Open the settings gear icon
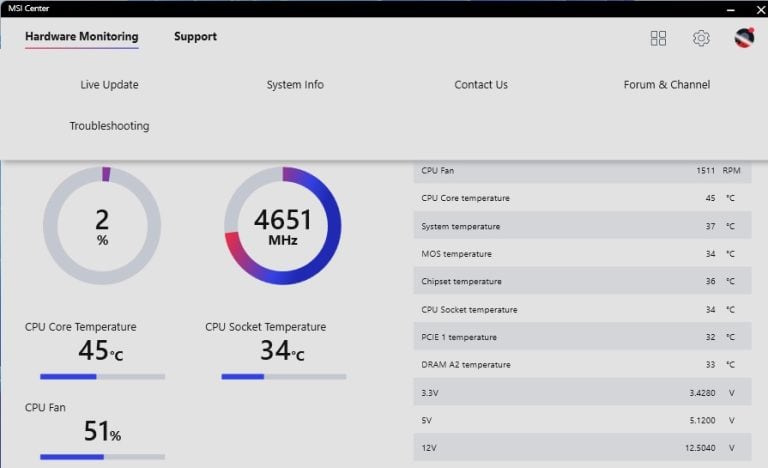The width and height of the screenshot is (768, 468). (x=701, y=38)
